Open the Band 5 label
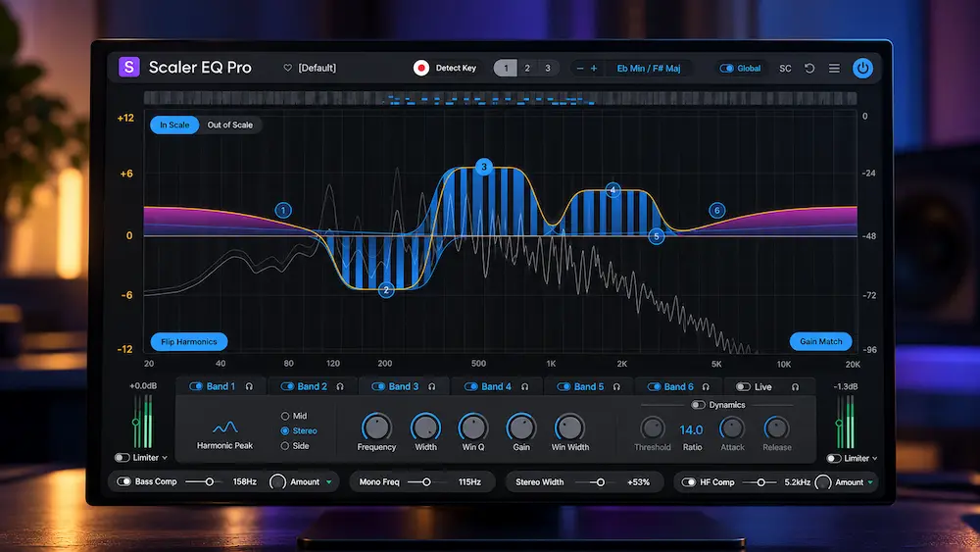 pos(589,386)
